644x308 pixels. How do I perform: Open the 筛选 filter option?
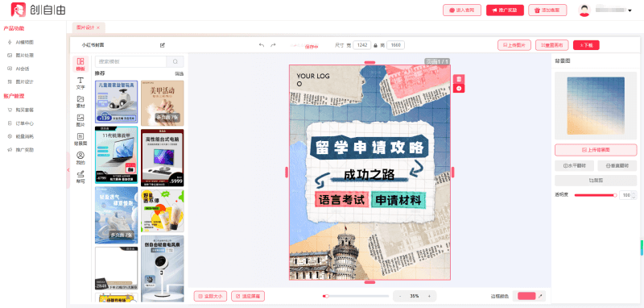click(179, 73)
